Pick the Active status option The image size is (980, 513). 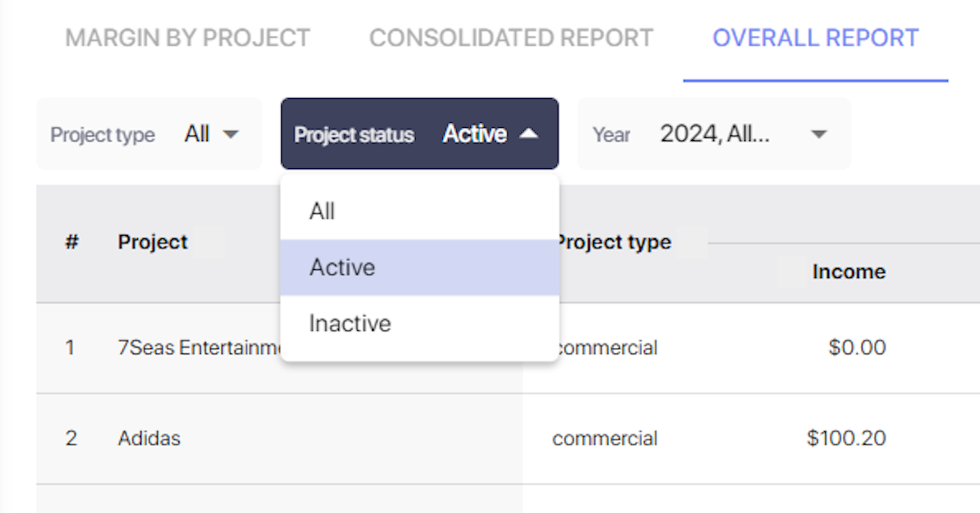419,267
